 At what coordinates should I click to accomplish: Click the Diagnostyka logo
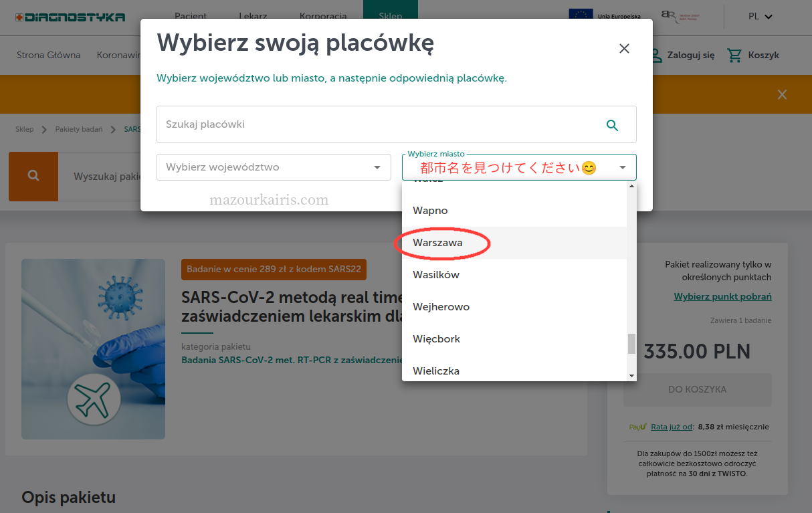70,17
